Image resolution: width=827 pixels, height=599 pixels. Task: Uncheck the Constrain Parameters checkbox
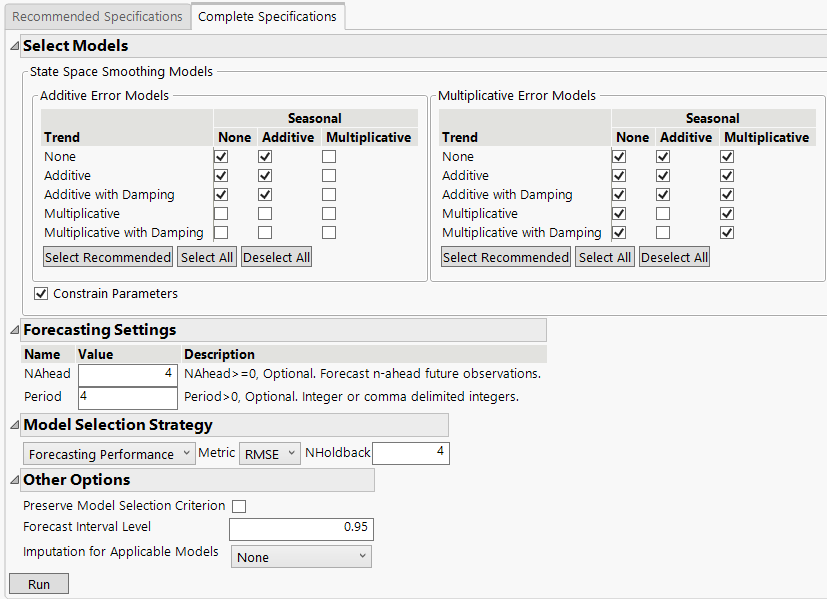pos(41,294)
